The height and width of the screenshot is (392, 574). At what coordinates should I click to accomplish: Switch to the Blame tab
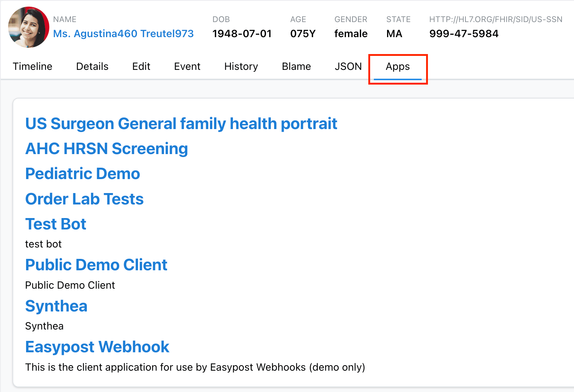296,67
